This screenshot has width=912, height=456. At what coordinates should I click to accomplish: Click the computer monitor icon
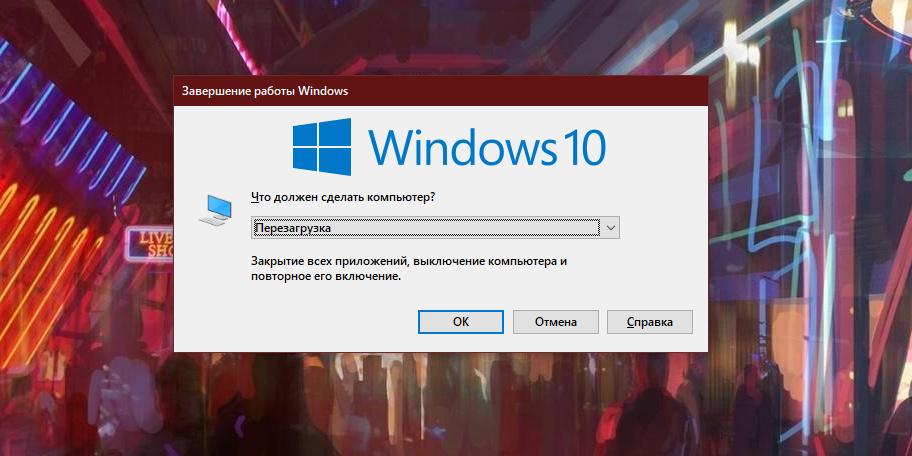click(216, 210)
